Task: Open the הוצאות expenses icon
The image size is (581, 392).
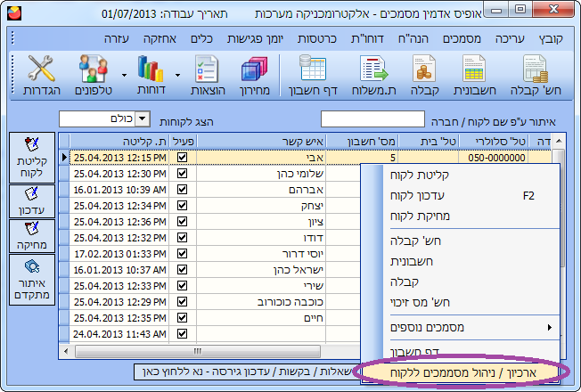Action: (208, 76)
